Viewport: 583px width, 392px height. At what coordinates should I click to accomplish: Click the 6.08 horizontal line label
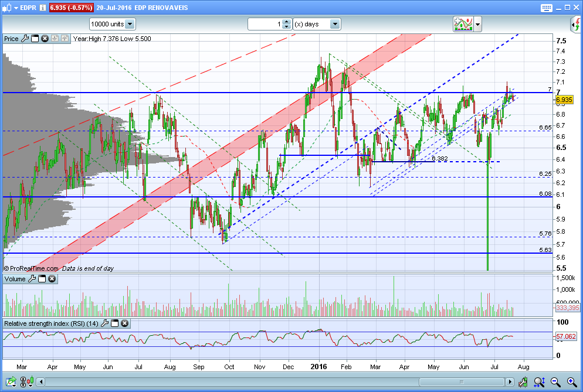coord(545,193)
